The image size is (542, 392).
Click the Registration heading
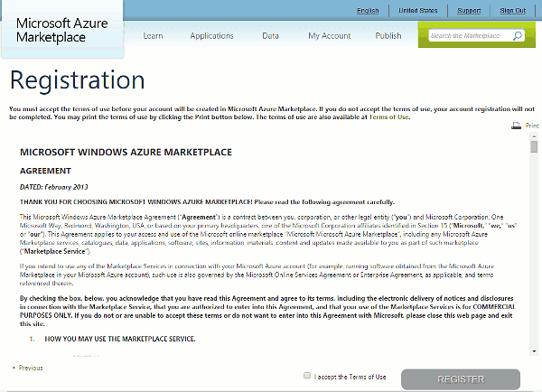(77, 80)
